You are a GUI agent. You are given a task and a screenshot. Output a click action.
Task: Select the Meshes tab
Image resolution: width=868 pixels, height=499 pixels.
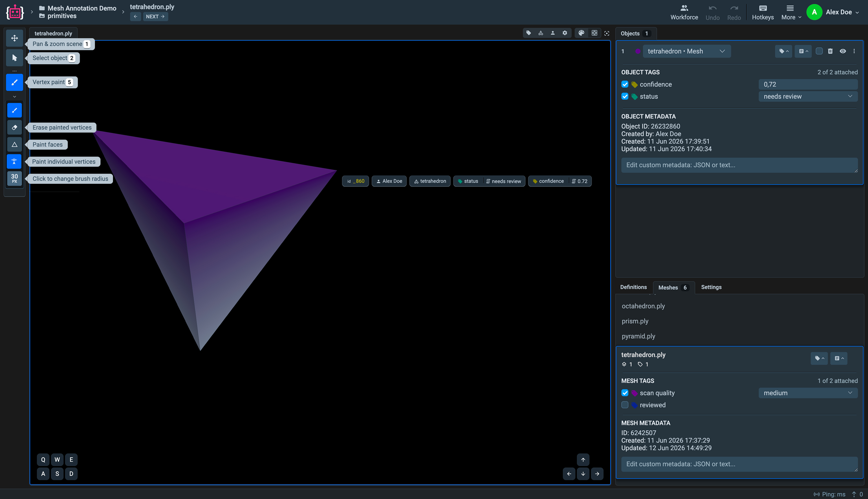[x=674, y=287]
